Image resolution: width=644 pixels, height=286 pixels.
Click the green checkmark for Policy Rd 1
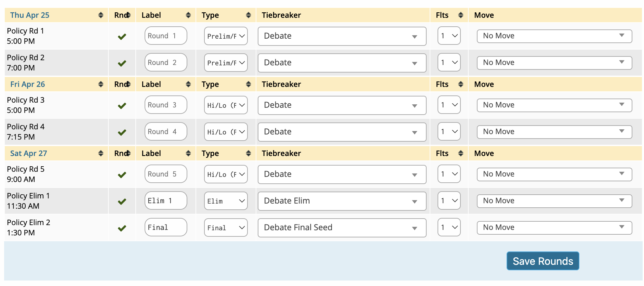[122, 36]
